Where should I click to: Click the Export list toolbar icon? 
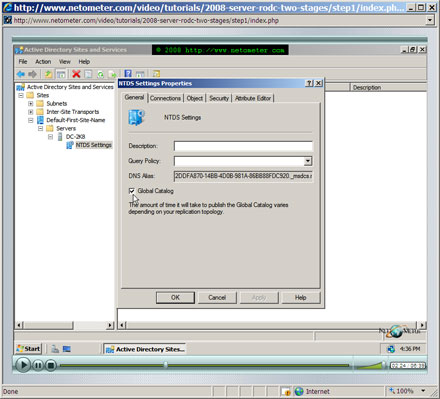112,74
